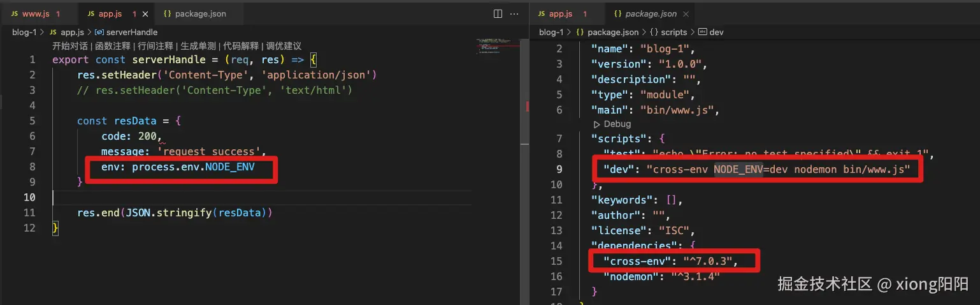
Task: Click the 函数注释 code lens link
Action: coord(113,46)
